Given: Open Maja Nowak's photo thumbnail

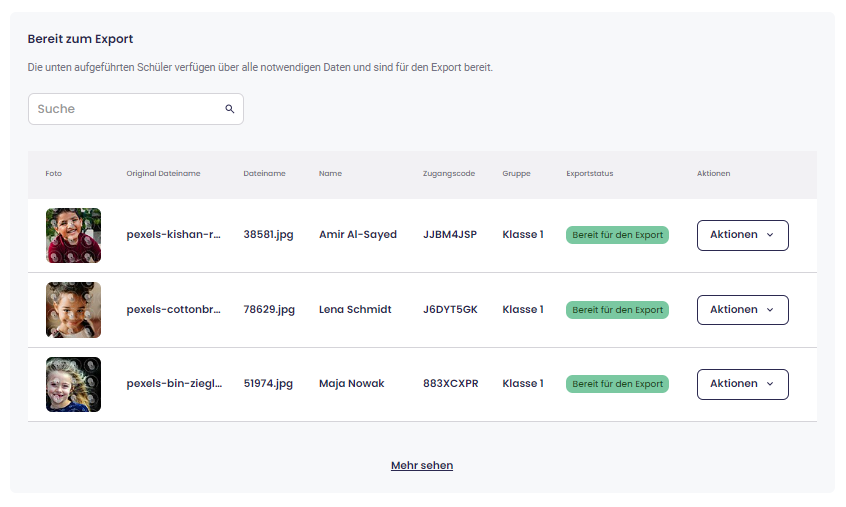Looking at the screenshot, I should tap(73, 384).
